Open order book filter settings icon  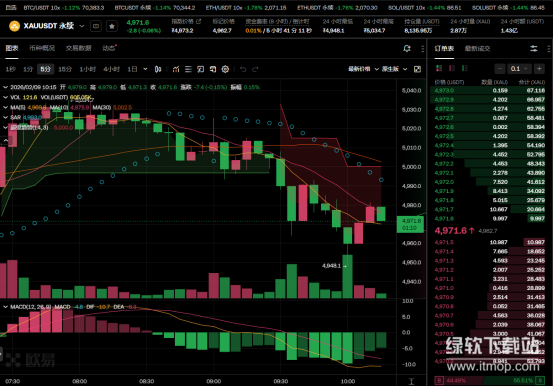(534, 49)
